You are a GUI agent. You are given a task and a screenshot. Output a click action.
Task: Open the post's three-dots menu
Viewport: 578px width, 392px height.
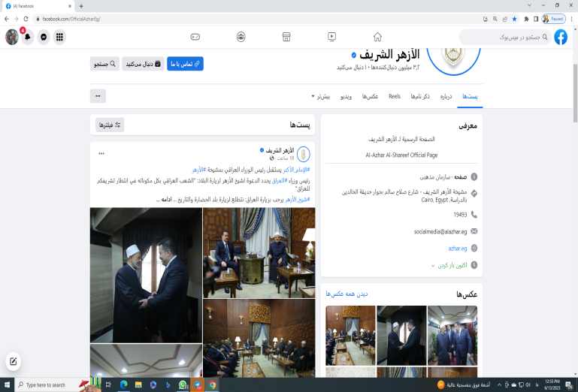tap(101, 154)
